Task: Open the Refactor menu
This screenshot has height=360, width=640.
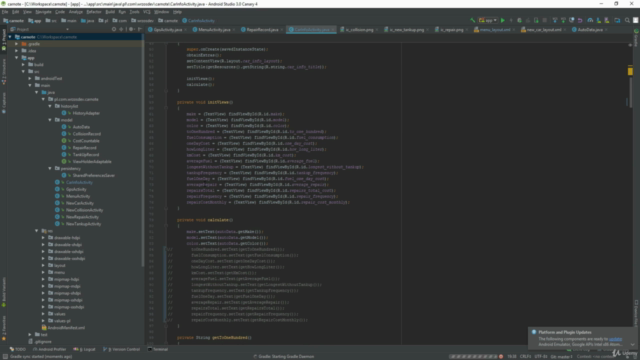Action: point(94,12)
